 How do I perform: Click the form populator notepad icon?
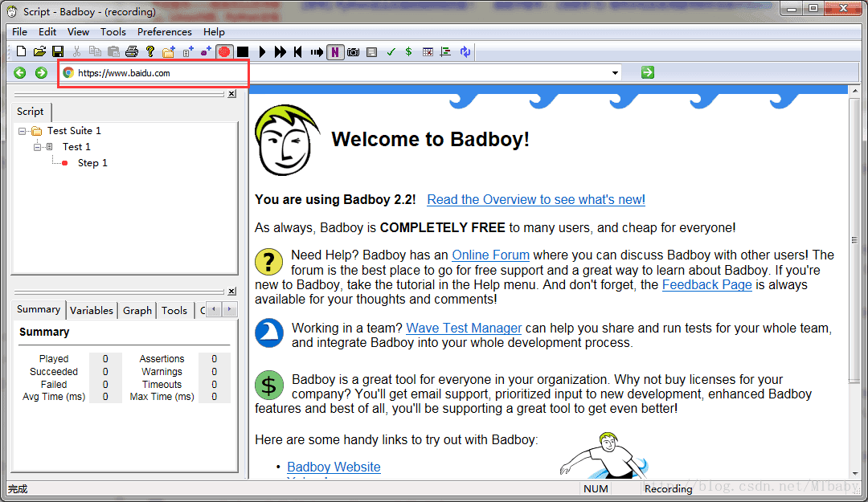[x=372, y=51]
